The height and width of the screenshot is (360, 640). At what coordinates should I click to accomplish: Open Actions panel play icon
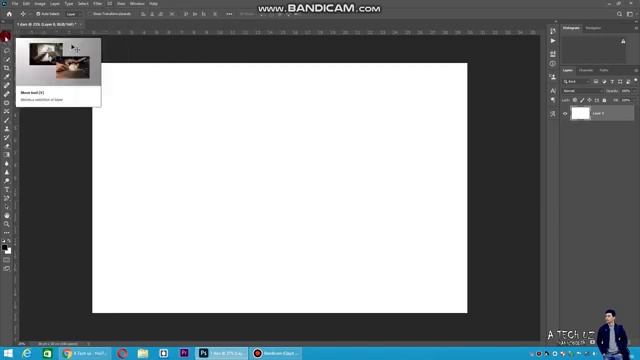click(x=553, y=41)
